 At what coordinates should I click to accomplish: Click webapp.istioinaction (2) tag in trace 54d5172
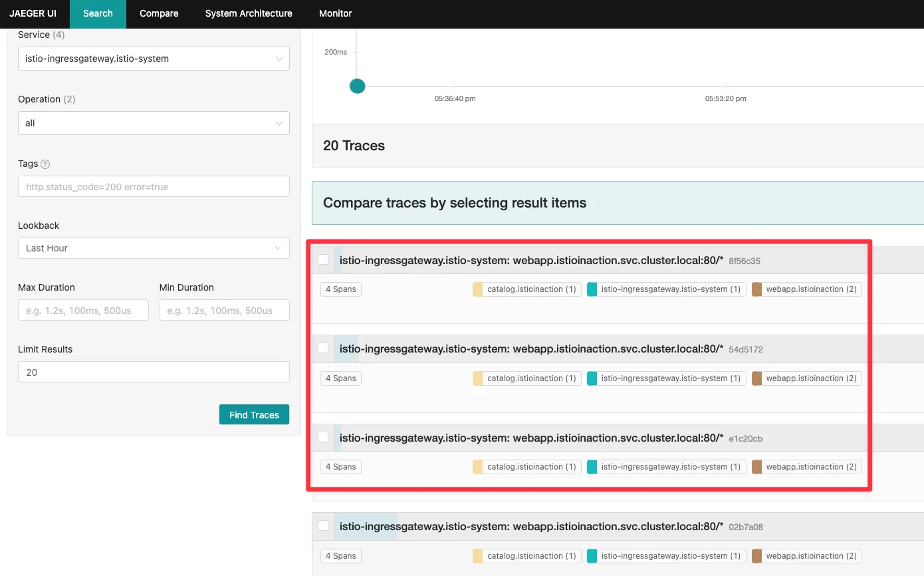(x=807, y=378)
